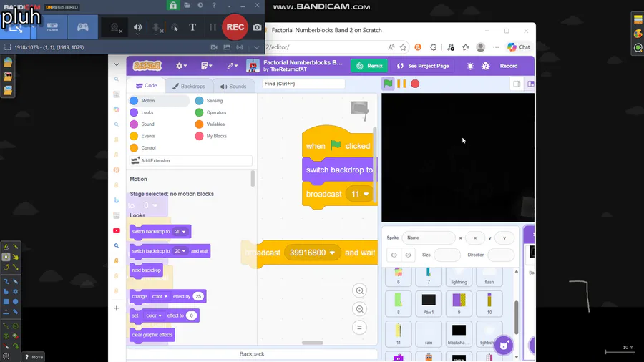Select the Looks block category
Screen dimensions: 644x362
pyautogui.click(x=142, y=112)
